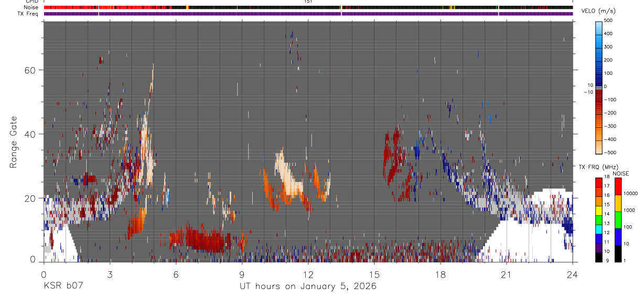
Task: Click the '500' velocity scale label
Action: click(x=608, y=20)
